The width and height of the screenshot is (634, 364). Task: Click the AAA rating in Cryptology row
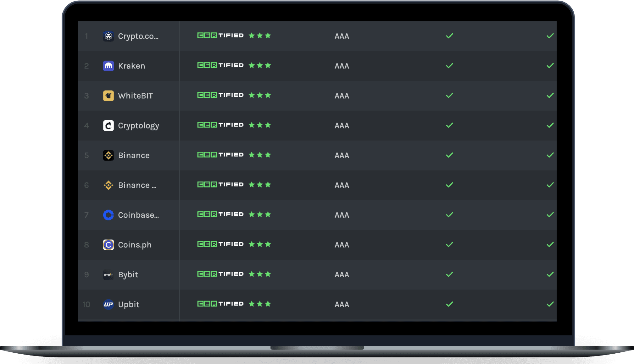(x=342, y=126)
